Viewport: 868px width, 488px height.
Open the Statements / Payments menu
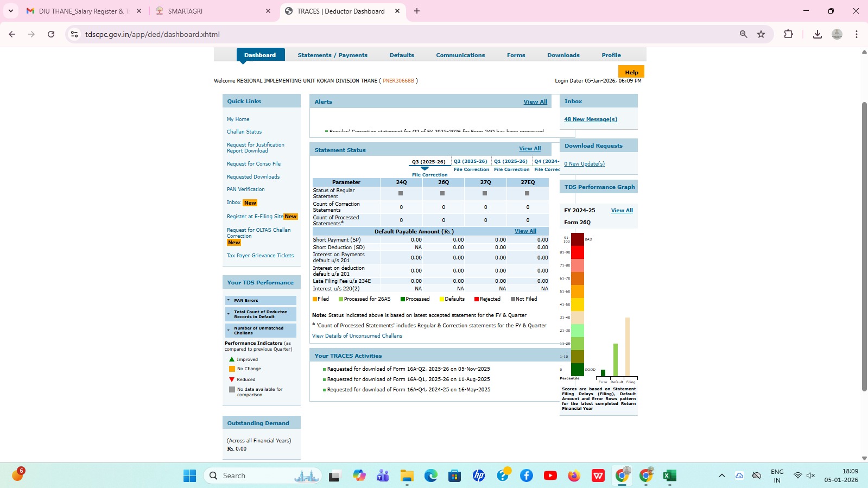coord(332,55)
